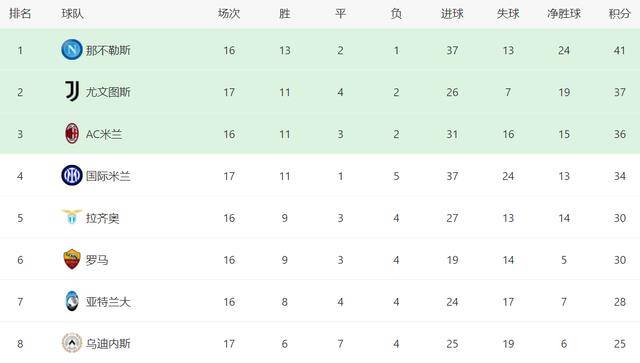Click the Napoli club crest icon
The height and width of the screenshot is (363, 640).
pyautogui.click(x=72, y=50)
